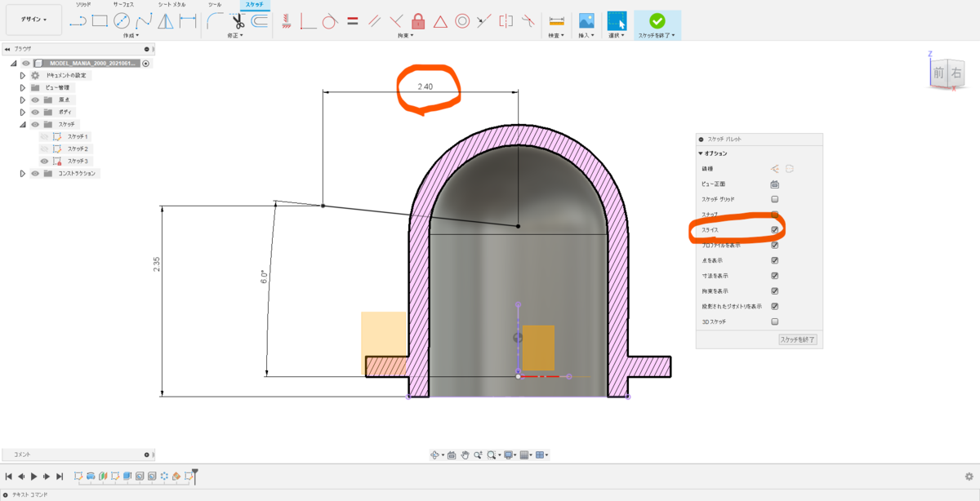The width and height of the screenshot is (980, 501).
Task: Click the Insert image icon
Action: click(x=586, y=21)
